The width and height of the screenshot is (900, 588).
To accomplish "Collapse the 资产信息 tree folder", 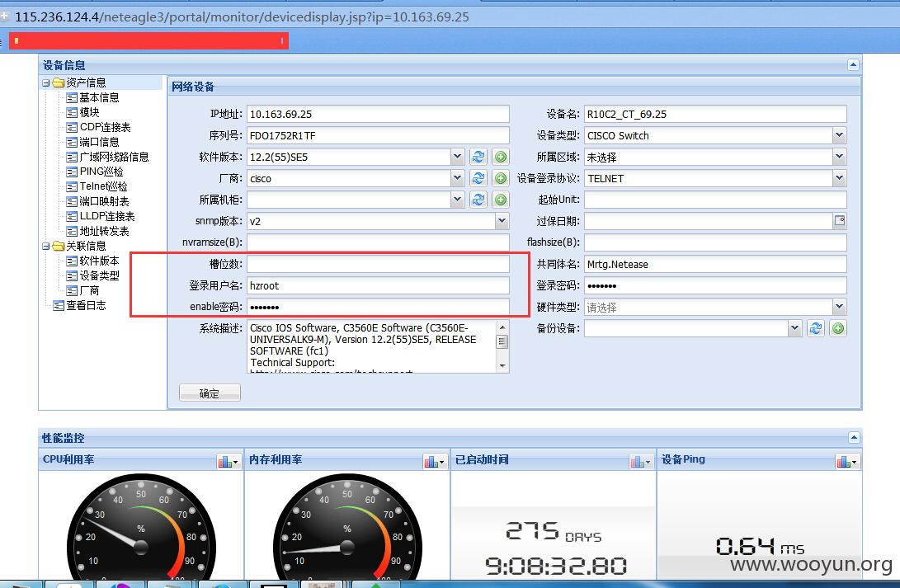I will (45, 83).
